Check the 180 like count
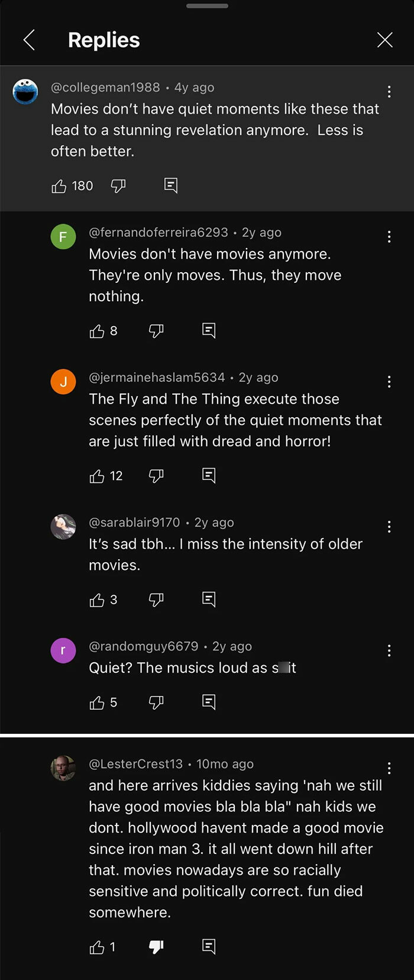 [82, 186]
